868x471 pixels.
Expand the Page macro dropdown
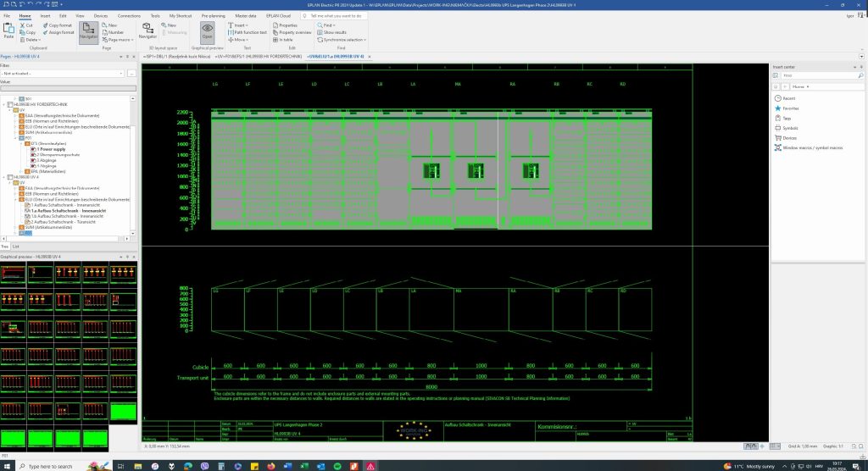coord(118,39)
